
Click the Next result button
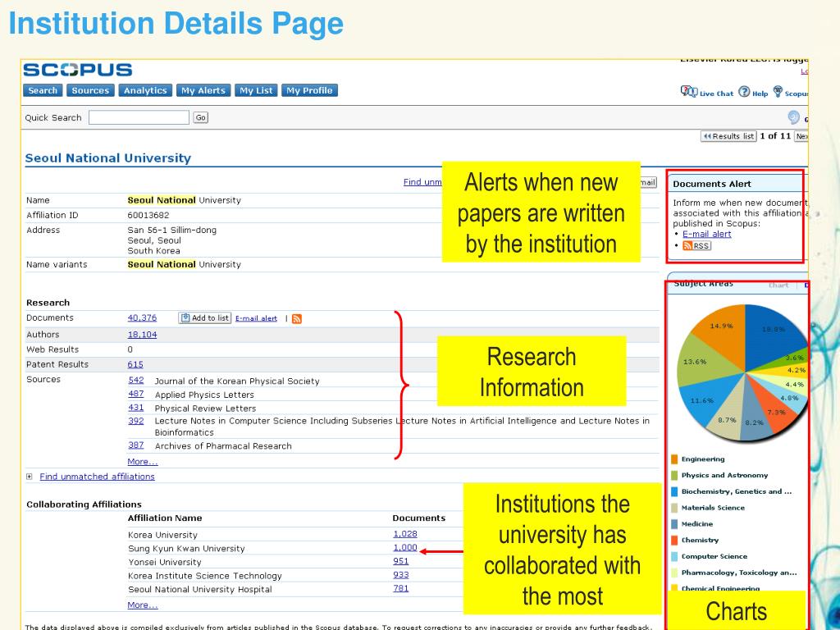801,136
